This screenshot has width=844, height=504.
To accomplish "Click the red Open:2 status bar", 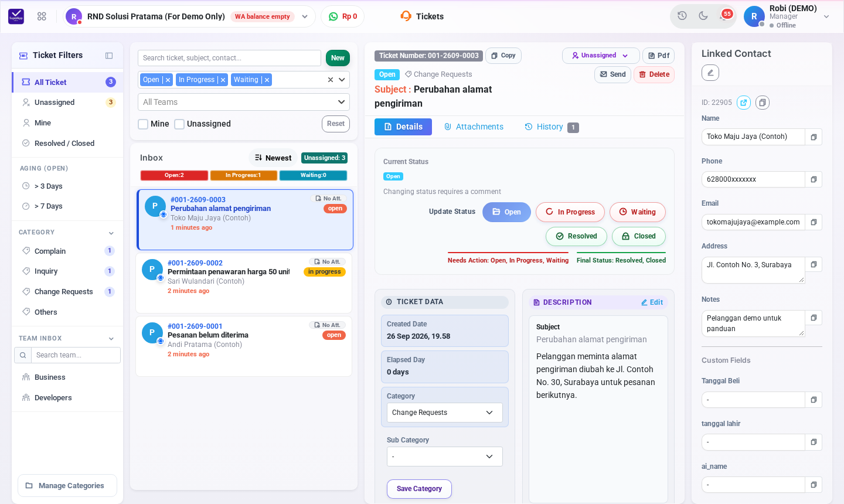I will click(174, 175).
